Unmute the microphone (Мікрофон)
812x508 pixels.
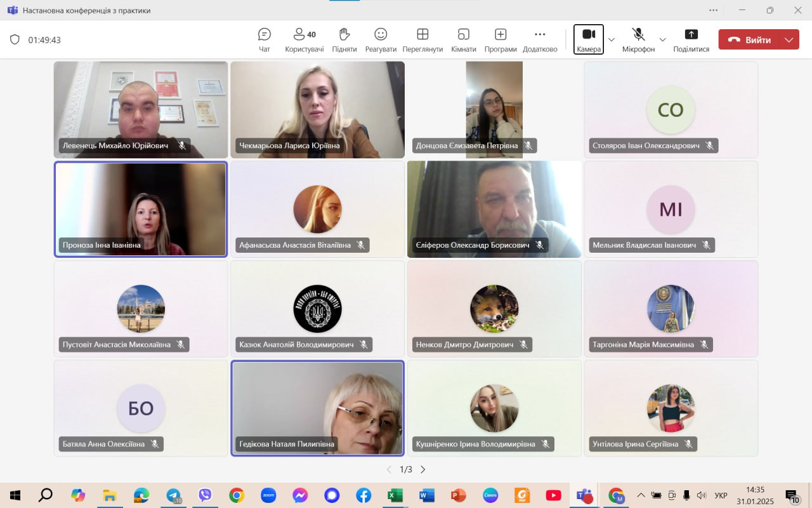coord(638,40)
